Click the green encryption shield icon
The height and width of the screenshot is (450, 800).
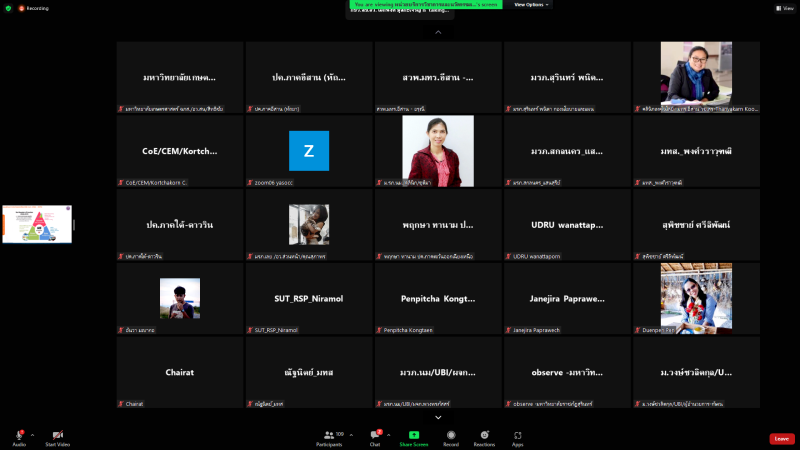pyautogui.click(x=7, y=7)
